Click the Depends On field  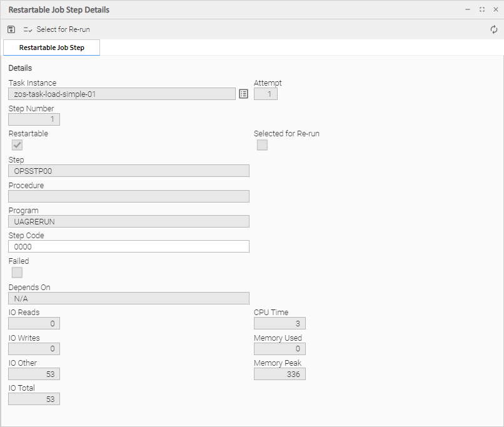[129, 298]
